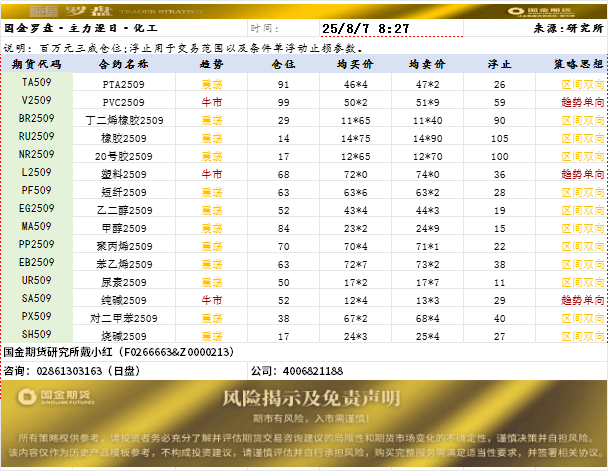Click the 均买价 column header

coord(355,64)
